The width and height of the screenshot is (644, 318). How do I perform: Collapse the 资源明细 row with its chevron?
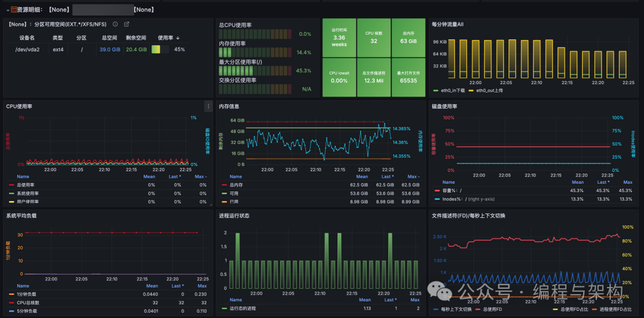click(8, 10)
